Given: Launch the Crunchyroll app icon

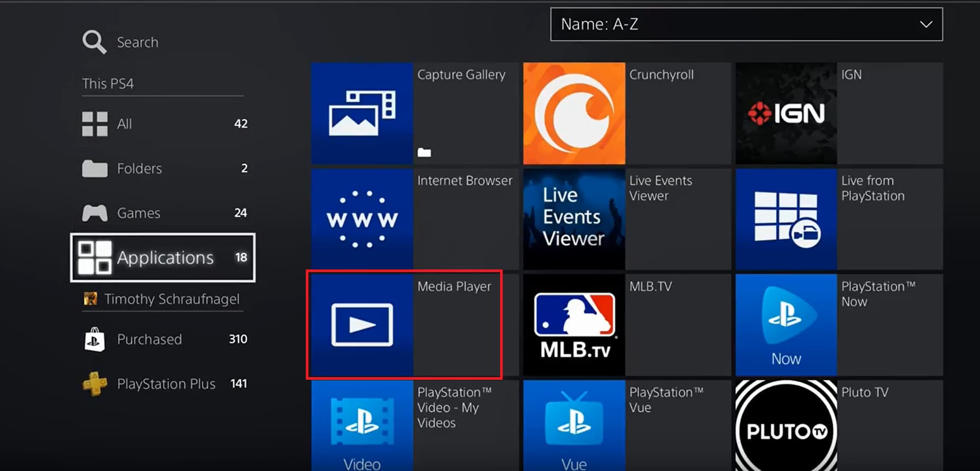Looking at the screenshot, I should tap(574, 113).
